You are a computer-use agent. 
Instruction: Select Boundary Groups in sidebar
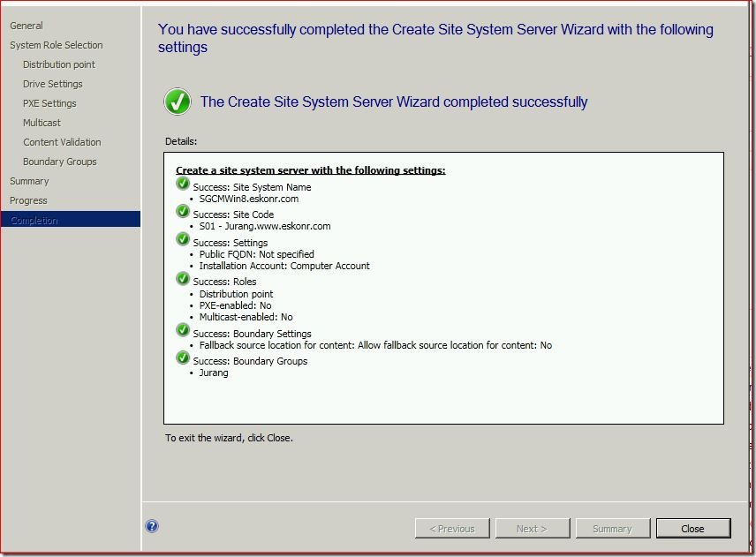[x=60, y=162]
